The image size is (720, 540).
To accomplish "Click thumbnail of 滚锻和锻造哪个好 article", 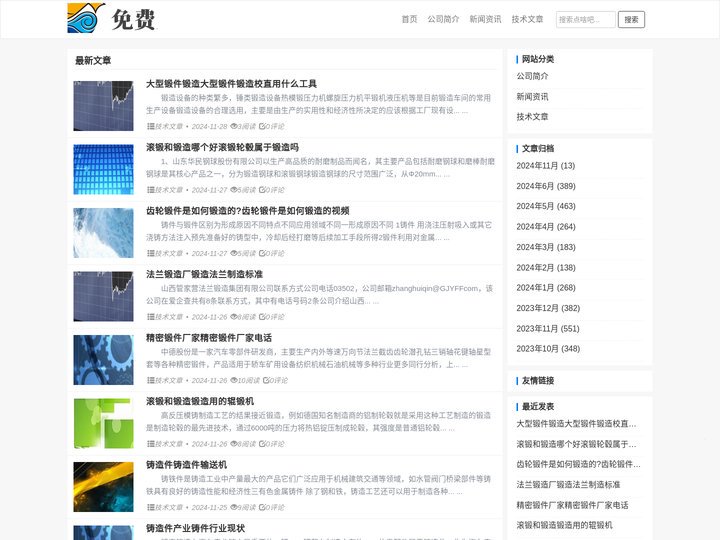I will 103,169.
